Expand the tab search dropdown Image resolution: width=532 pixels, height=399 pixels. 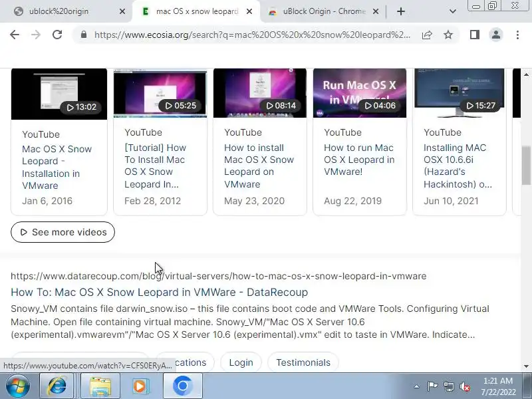point(453,11)
